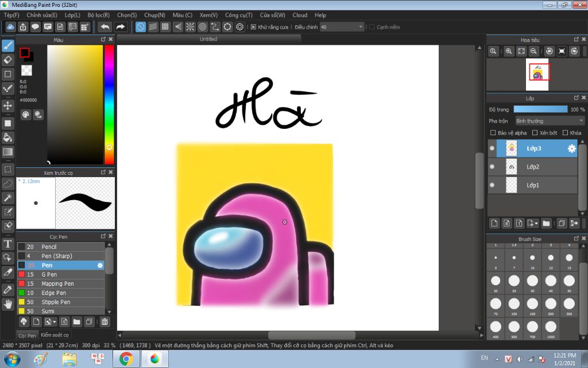Click the Undo arrow button

point(105,27)
